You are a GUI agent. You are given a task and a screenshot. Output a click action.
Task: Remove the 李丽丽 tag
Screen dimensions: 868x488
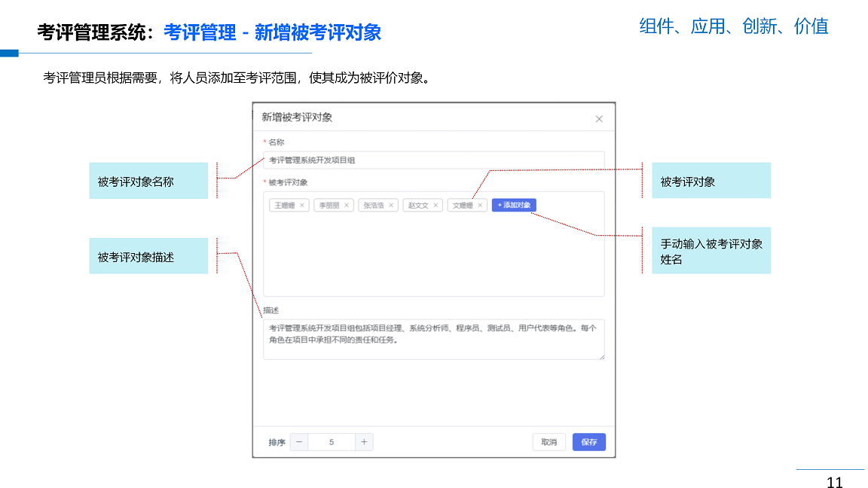(347, 205)
